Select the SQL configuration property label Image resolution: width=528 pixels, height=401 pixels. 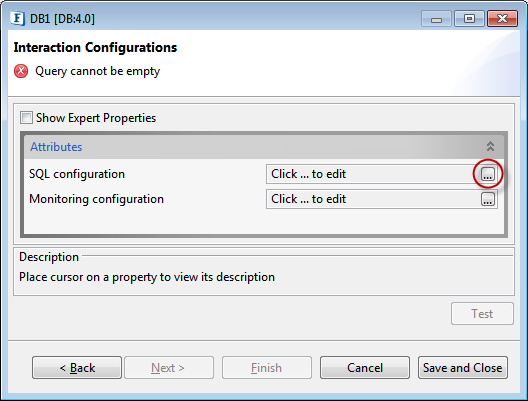[77, 174]
